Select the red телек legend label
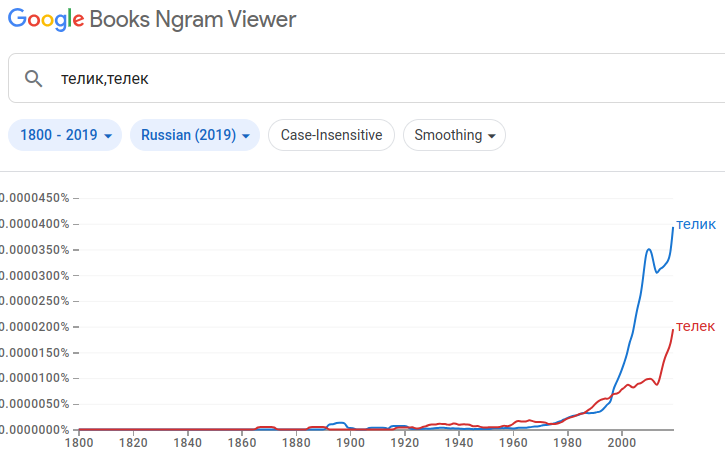 pyautogui.click(x=696, y=326)
